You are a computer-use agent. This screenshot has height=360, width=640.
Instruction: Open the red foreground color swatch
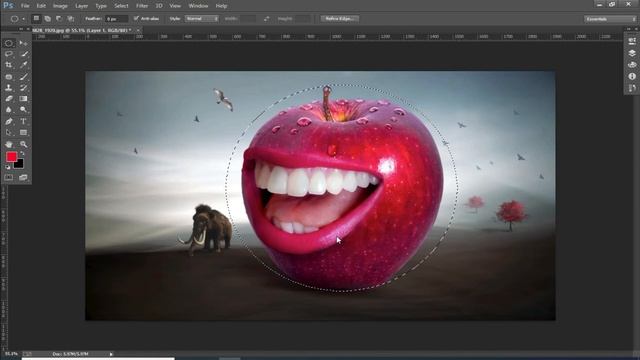click(x=11, y=156)
